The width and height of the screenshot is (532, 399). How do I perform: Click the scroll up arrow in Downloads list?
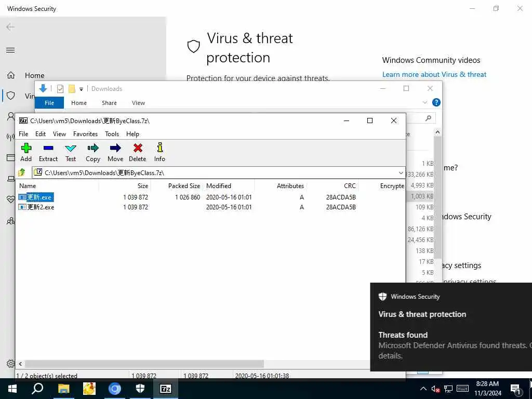437,132
